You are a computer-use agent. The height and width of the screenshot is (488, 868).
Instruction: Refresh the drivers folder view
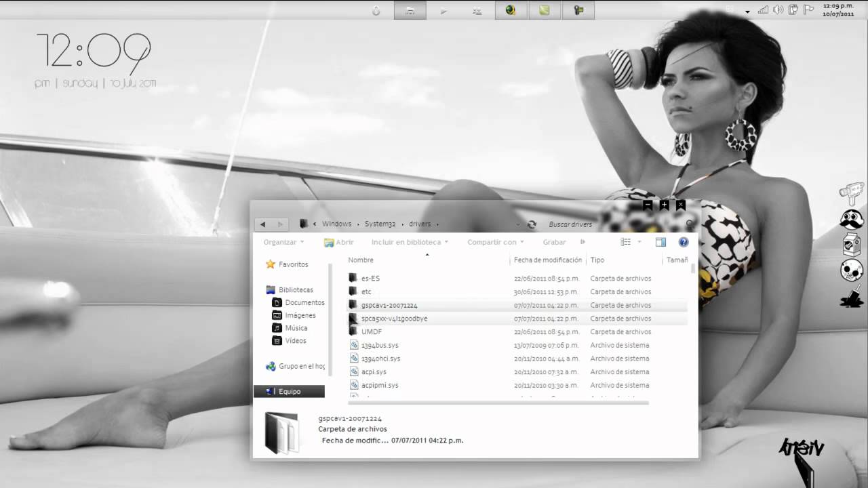pyautogui.click(x=532, y=224)
